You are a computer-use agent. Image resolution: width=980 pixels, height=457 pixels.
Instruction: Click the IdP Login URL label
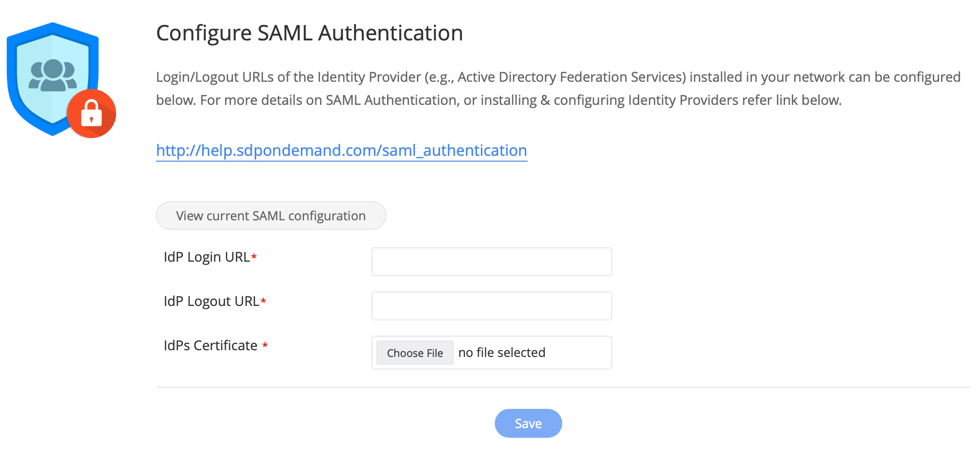click(206, 257)
